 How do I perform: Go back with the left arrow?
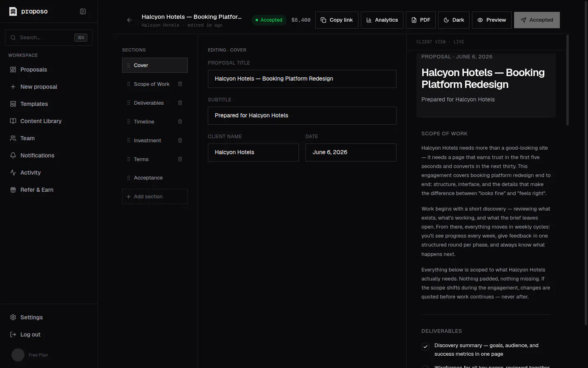click(129, 20)
